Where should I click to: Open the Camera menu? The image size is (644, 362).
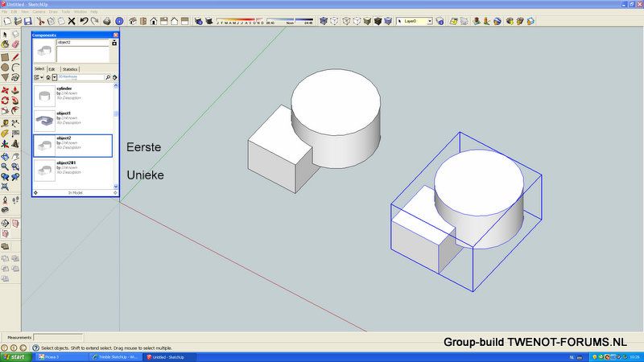[39, 12]
